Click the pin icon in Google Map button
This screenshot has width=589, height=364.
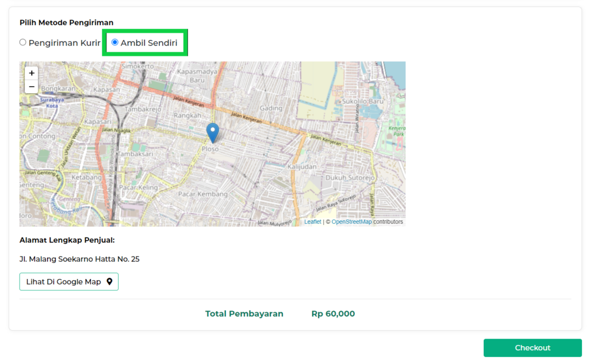(x=109, y=282)
